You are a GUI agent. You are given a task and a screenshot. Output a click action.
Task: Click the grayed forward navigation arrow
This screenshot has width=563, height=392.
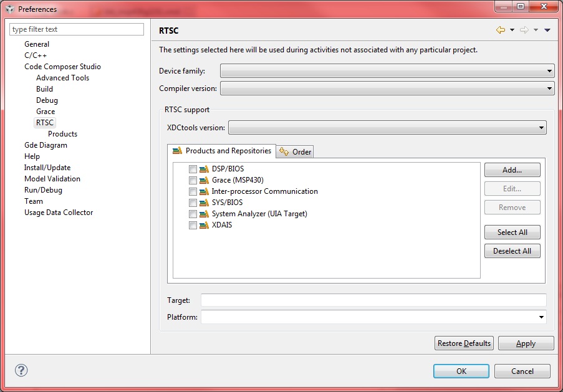524,30
